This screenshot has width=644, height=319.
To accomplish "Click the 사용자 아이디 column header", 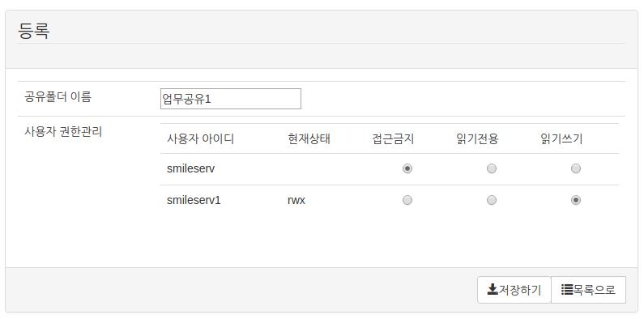I will [200, 138].
